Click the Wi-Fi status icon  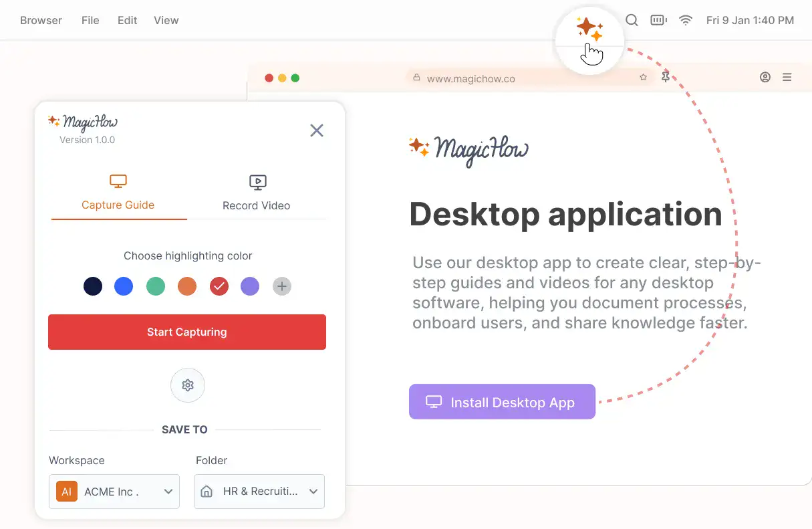[686, 20]
